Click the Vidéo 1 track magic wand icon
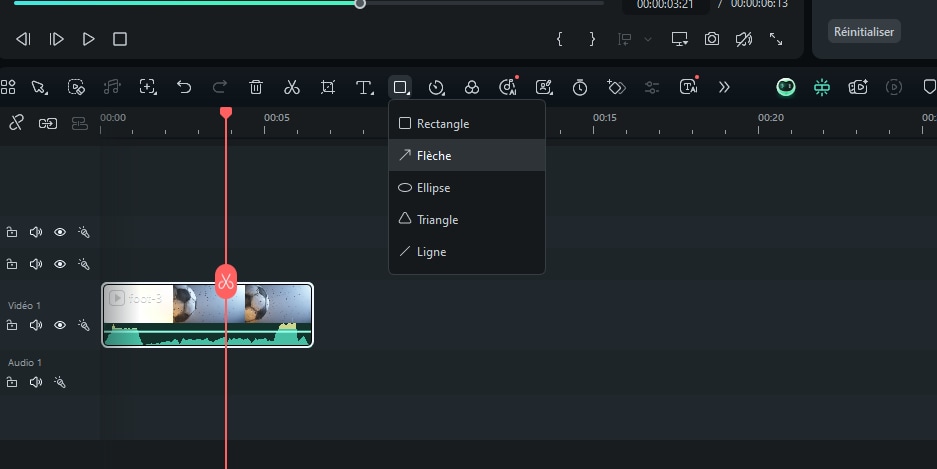 [x=84, y=325]
